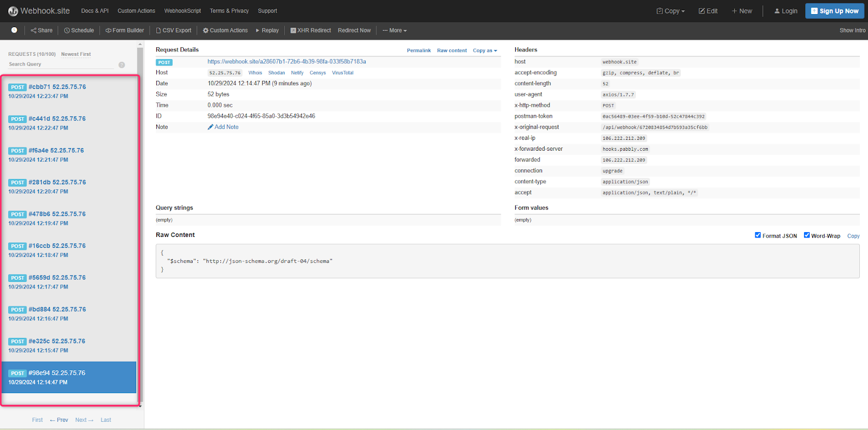This screenshot has height=430, width=868.
Task: Click the host IP 52.25.75.76 value
Action: [225, 73]
